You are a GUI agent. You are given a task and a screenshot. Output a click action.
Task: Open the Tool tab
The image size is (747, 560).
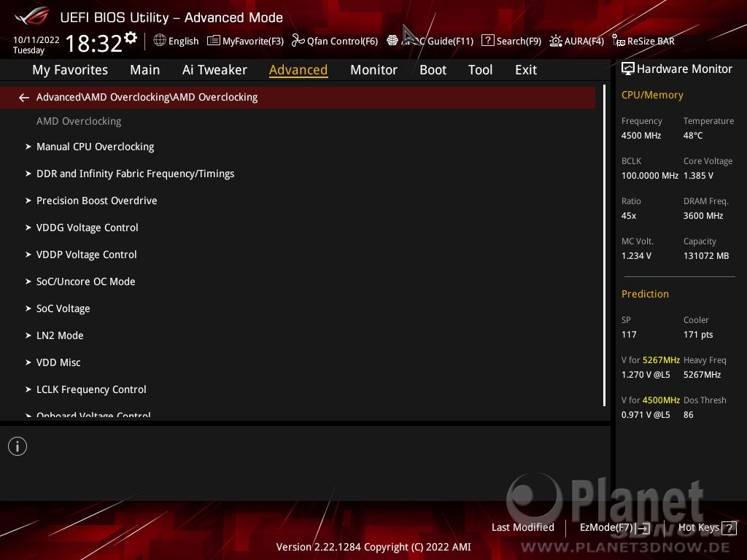[x=480, y=70]
